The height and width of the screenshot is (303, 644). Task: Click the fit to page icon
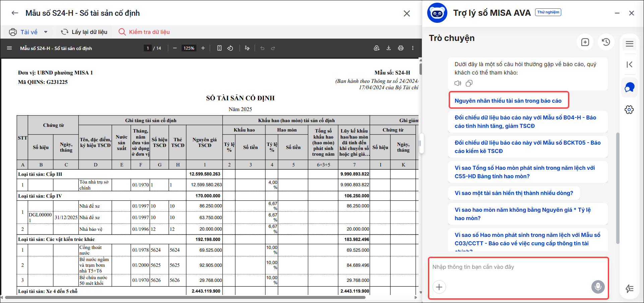pos(219,48)
